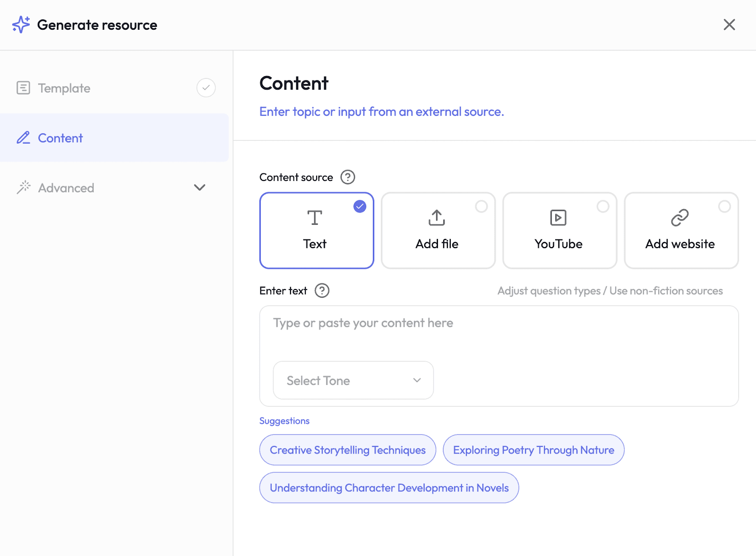756x556 pixels.
Task: Close the Generate resource dialog
Action: click(729, 25)
